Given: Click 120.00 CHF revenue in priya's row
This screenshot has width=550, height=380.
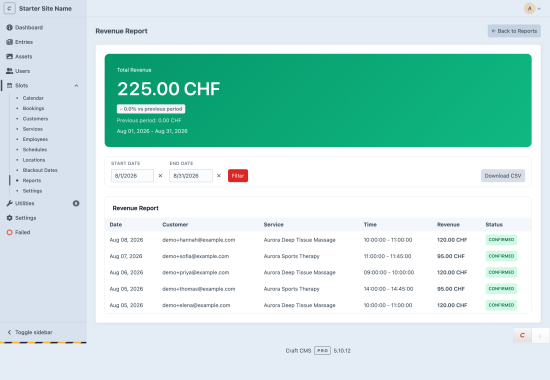Looking at the screenshot, I should (x=452, y=273).
